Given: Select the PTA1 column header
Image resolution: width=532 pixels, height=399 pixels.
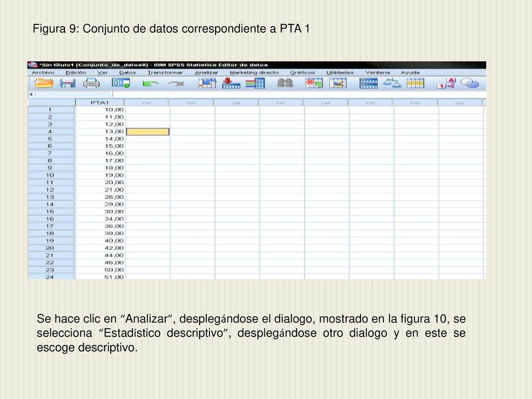Looking at the screenshot, I should tap(100, 102).
